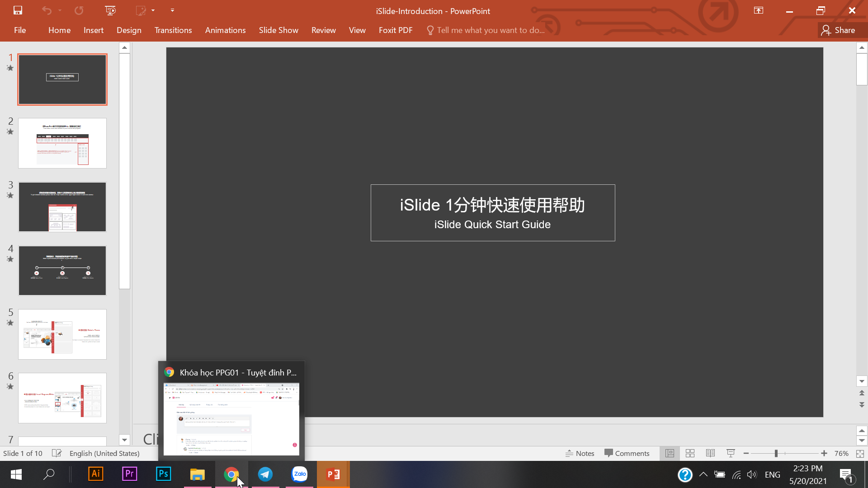
Task: Select slide 2 thumbnail
Action: (62, 143)
